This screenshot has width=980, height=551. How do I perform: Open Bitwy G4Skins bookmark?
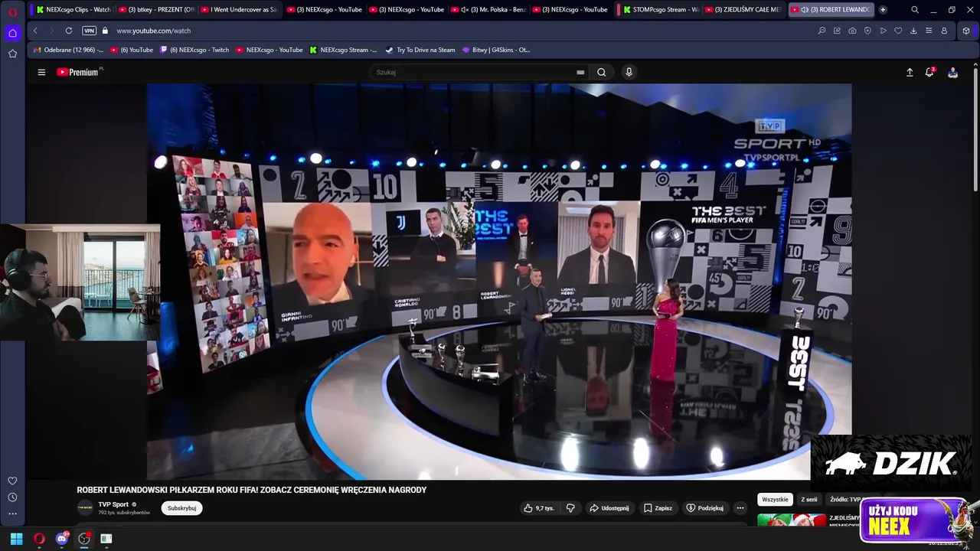496,50
